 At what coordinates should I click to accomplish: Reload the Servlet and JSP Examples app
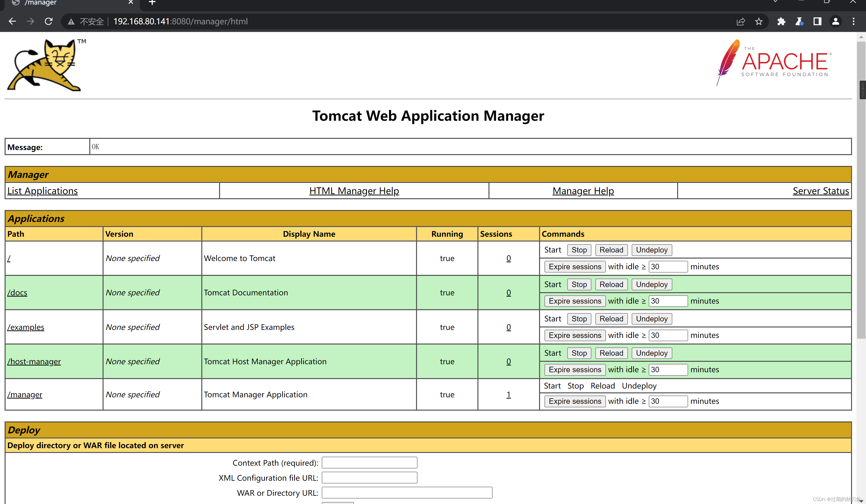click(x=611, y=319)
